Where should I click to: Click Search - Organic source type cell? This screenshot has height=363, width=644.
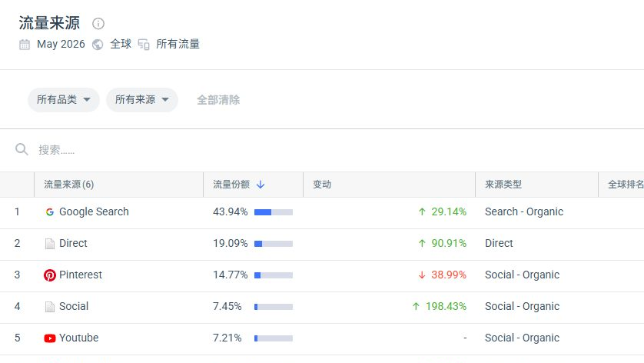point(524,211)
